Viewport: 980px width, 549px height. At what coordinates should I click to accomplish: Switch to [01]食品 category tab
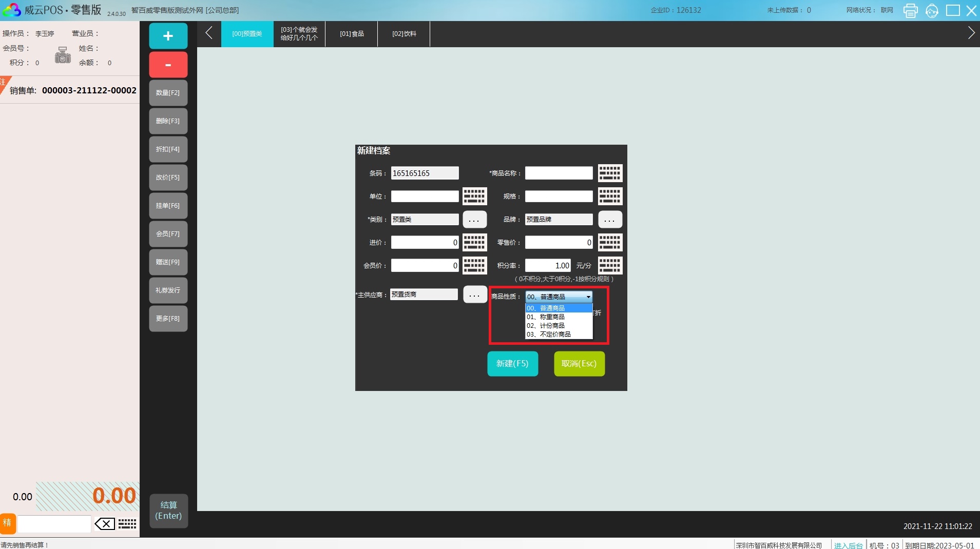point(352,34)
